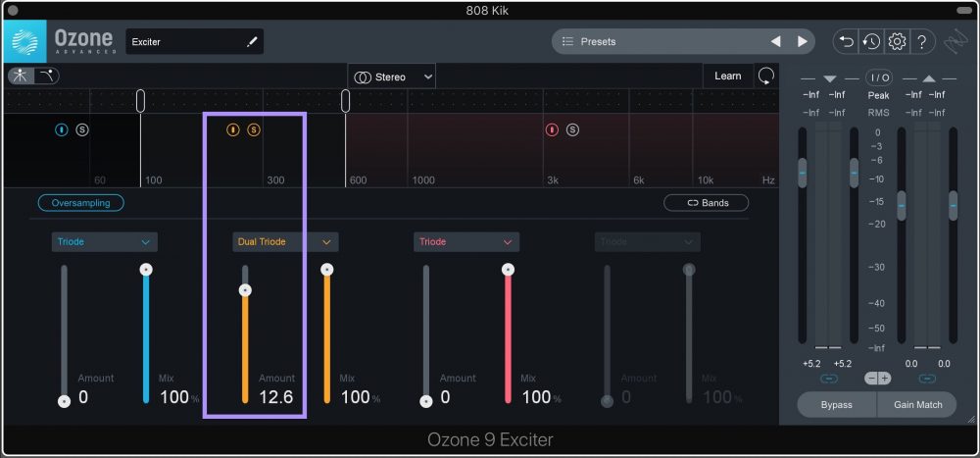Open the blue Triode mode dropdown

tap(104, 242)
